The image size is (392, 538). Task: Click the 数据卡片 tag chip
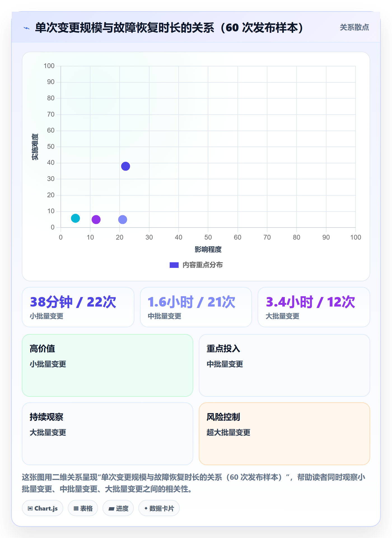point(159,508)
